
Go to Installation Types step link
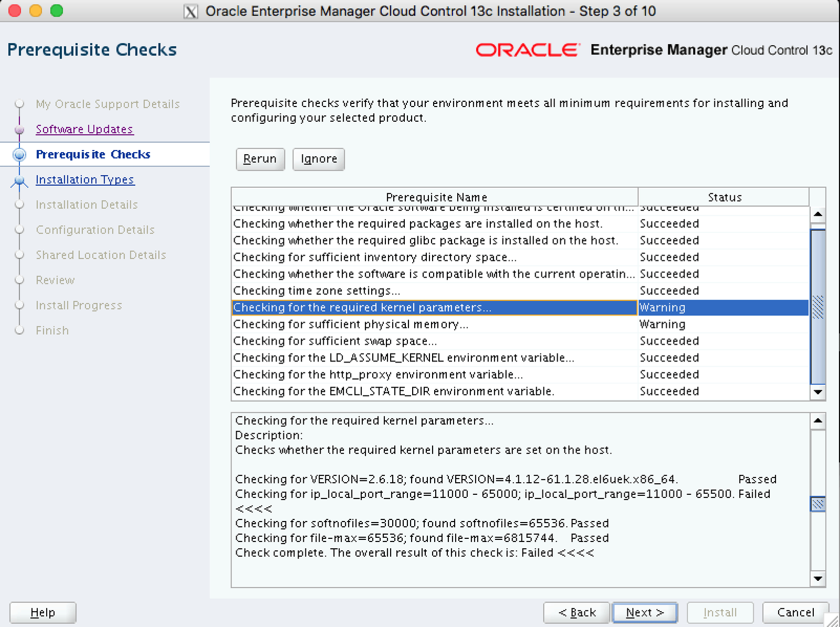point(85,179)
